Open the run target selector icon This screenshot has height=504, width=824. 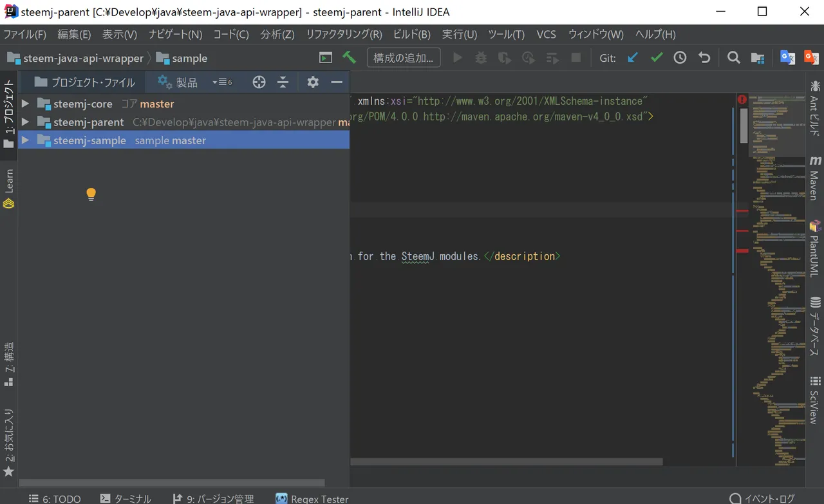tap(326, 57)
